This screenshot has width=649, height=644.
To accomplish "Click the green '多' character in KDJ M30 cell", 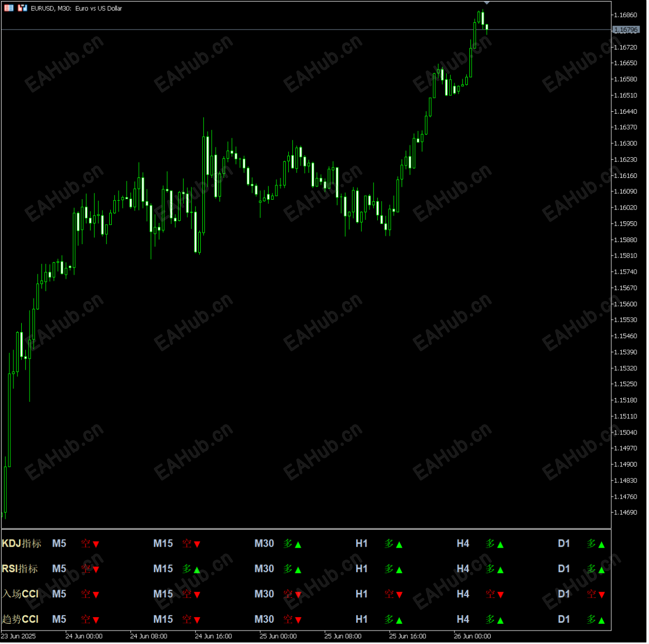I will [288, 544].
